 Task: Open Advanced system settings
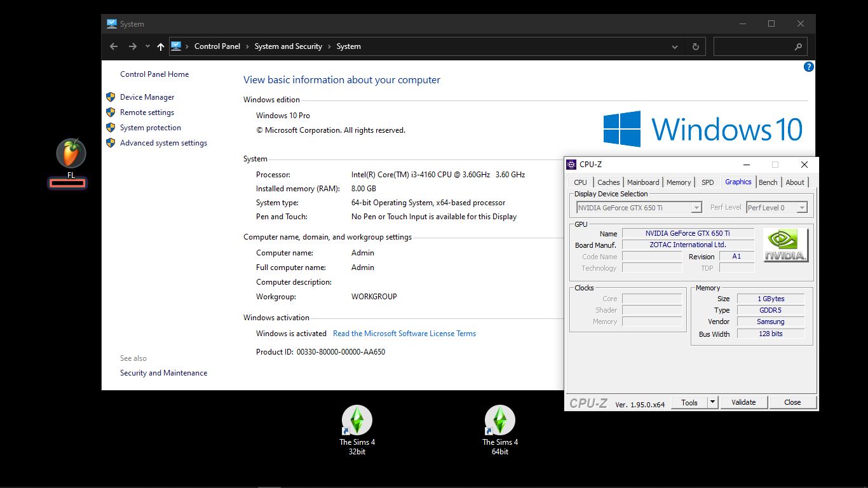tap(163, 143)
